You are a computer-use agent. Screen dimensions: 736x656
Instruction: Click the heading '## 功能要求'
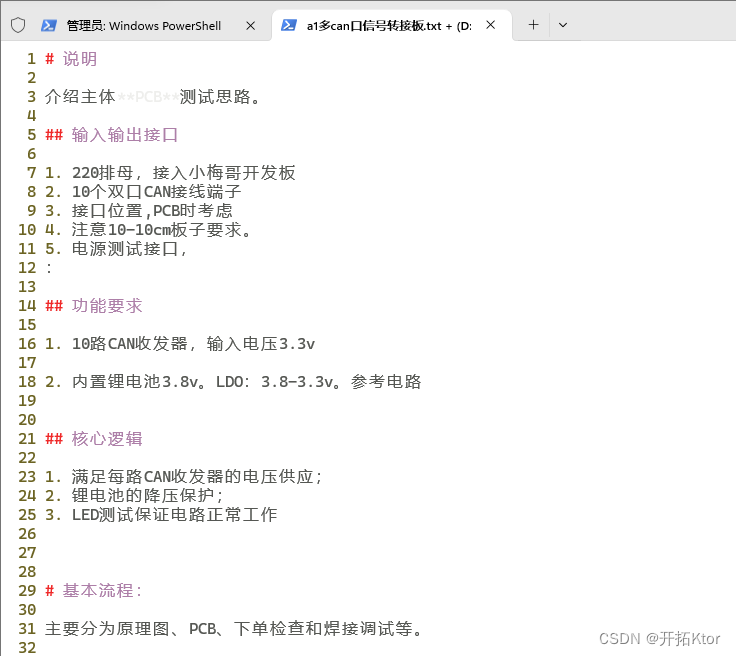[93, 306]
